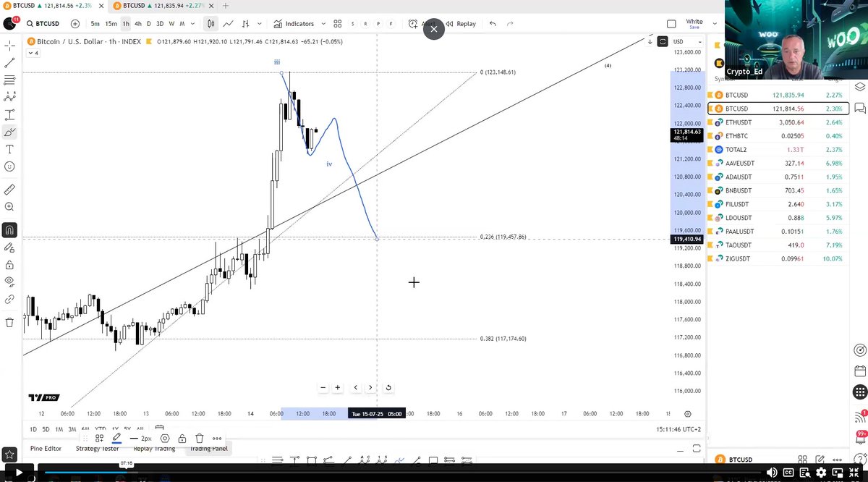Open drawing settings hexagon icon
This screenshot has height=482, width=868.
165,438
